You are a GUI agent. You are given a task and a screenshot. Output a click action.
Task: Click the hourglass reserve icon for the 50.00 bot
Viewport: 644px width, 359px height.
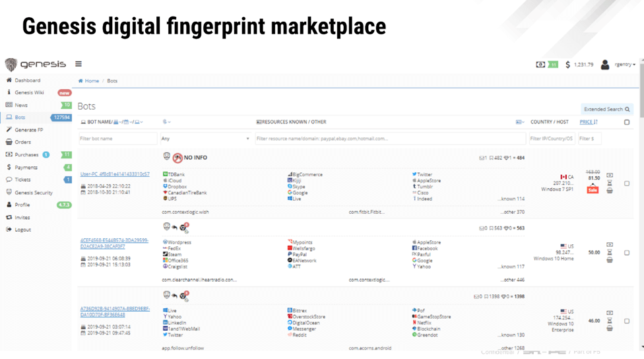point(610,252)
